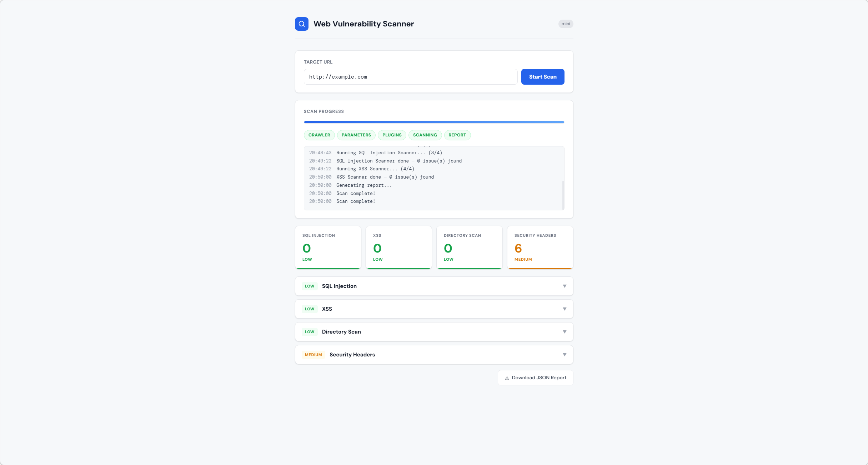Click the MEDIUM badge on the Security Headers row
Screen dimensions: 868x465
coord(313,355)
